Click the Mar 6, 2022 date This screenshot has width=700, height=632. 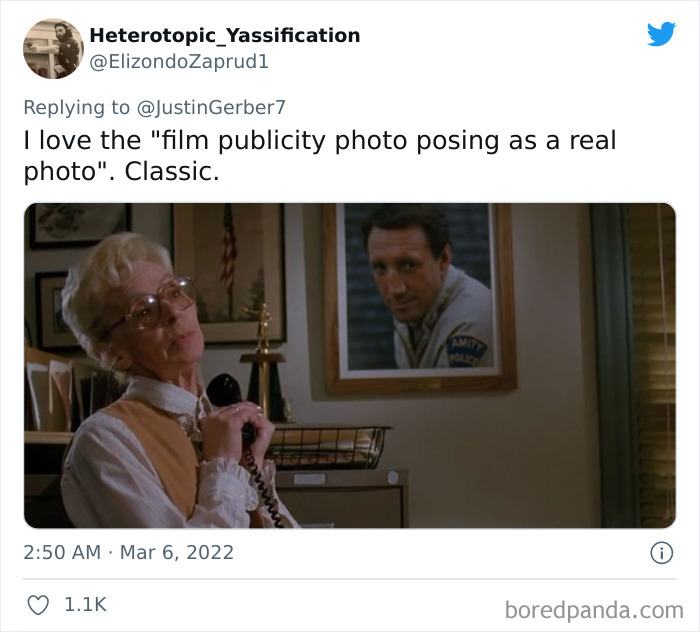click(177, 553)
